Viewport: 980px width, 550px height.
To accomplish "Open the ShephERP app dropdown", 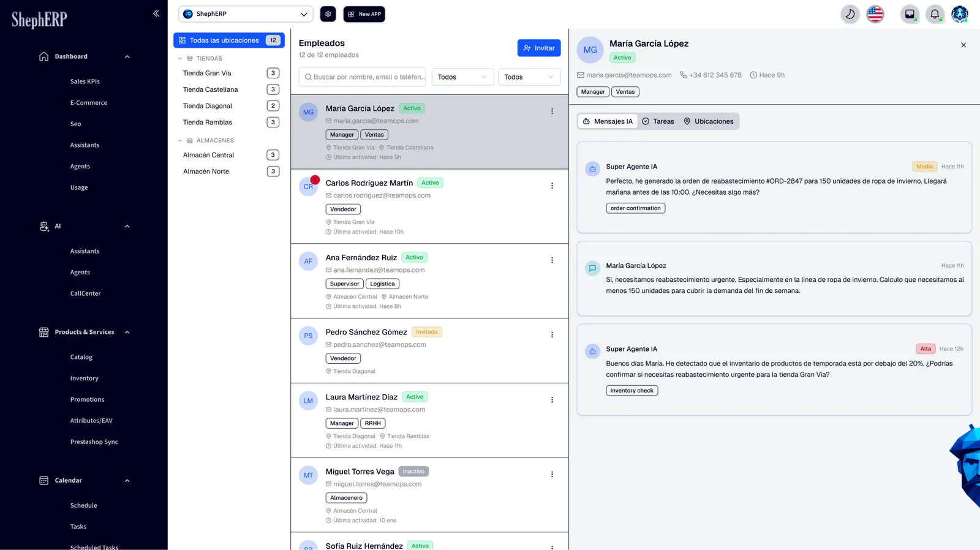I will click(246, 14).
